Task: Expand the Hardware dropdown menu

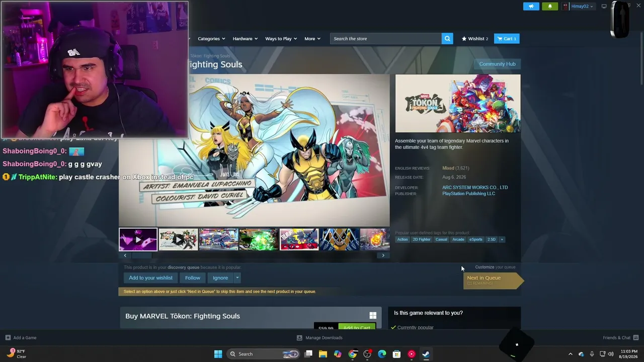Action: pyautogui.click(x=245, y=39)
